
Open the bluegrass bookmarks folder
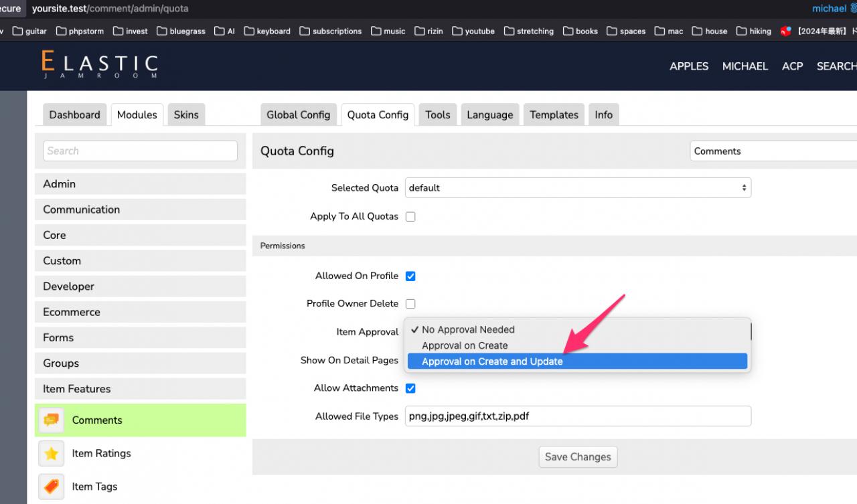click(181, 31)
